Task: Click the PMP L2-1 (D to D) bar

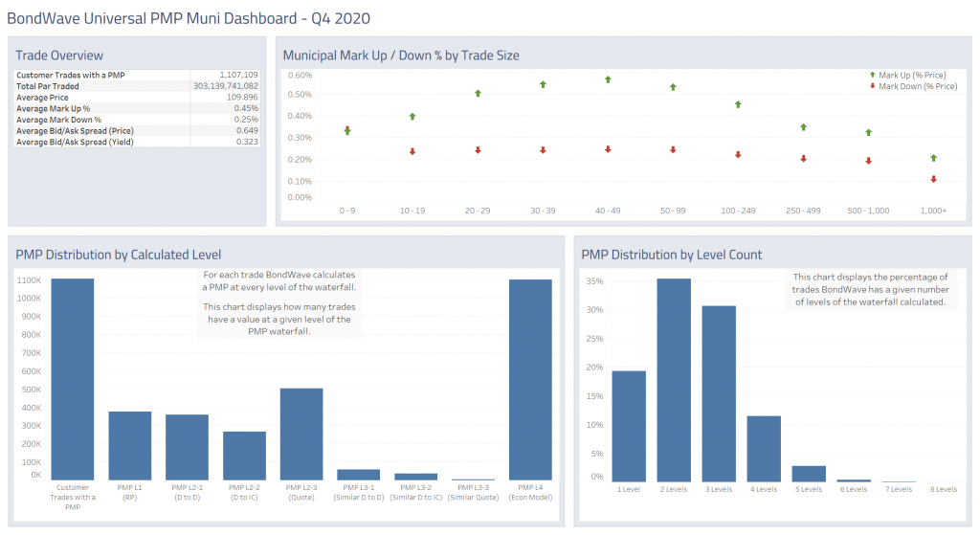Action: coord(187,448)
